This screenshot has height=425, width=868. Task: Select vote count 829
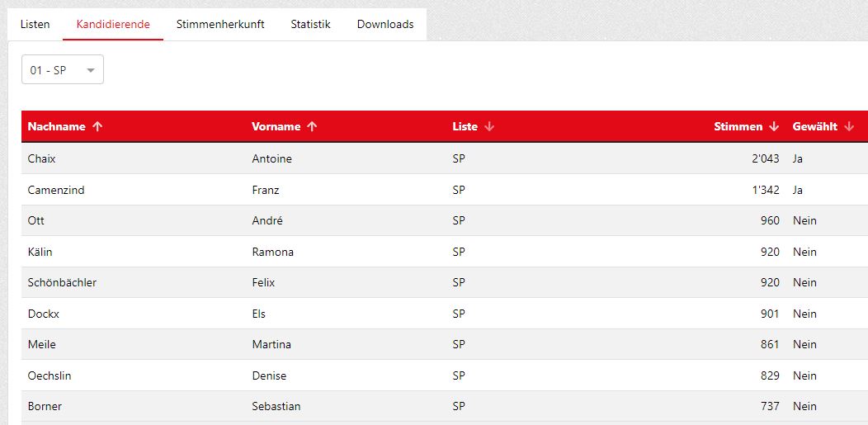pos(770,375)
